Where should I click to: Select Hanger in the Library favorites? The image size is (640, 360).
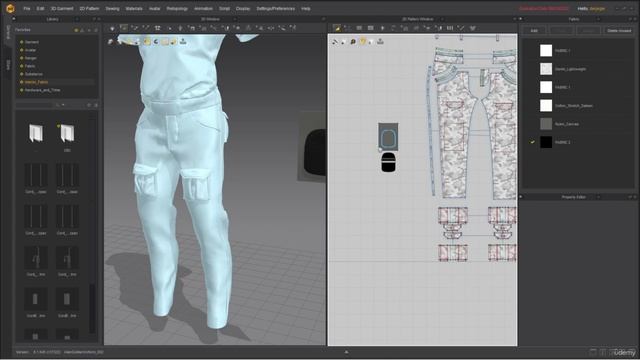click(31, 58)
